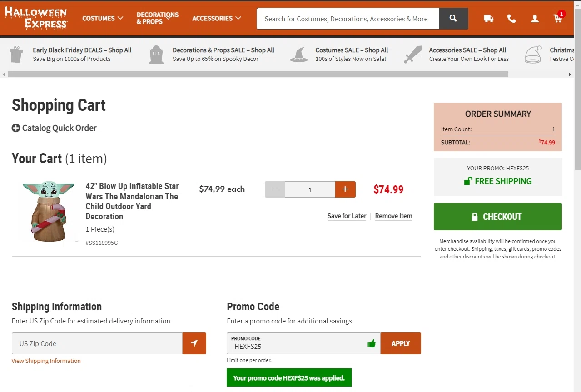
Task: Click Save for Later link
Action: point(347,216)
